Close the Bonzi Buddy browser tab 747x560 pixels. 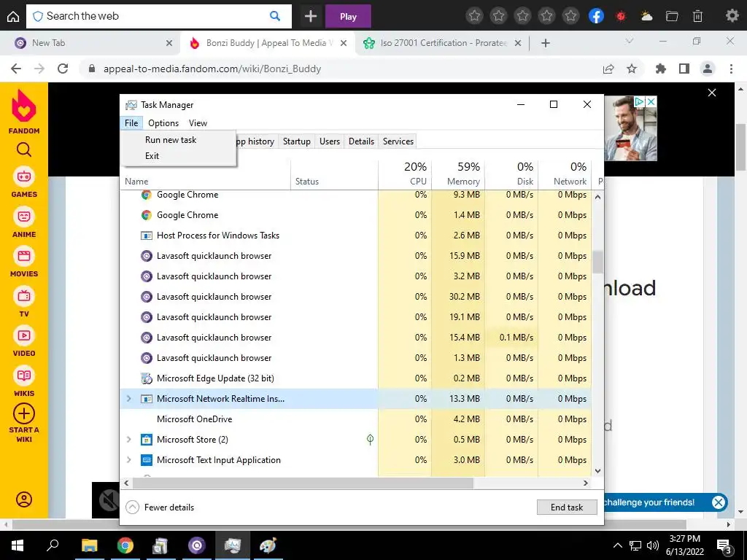click(344, 43)
